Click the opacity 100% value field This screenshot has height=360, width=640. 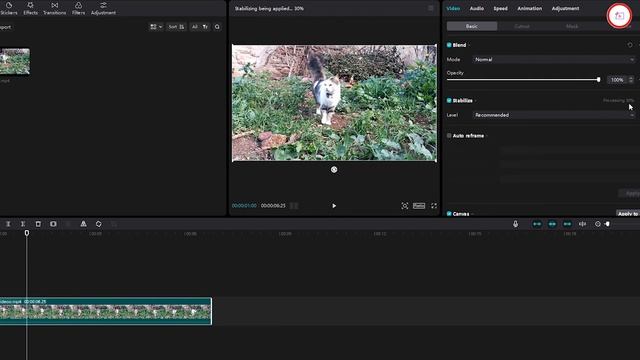[617, 80]
